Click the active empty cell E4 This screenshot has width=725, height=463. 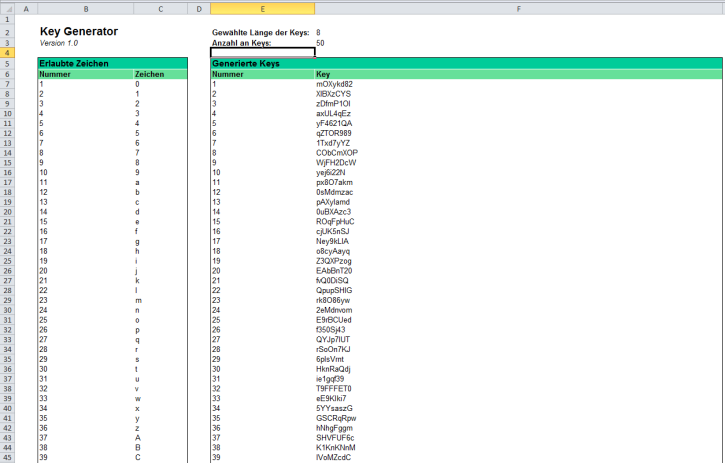click(263, 53)
